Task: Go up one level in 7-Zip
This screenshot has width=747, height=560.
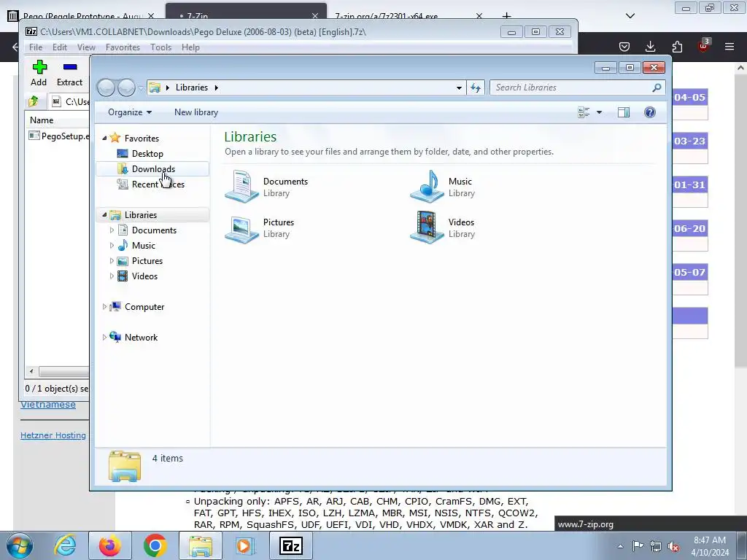Action: pyautogui.click(x=34, y=101)
